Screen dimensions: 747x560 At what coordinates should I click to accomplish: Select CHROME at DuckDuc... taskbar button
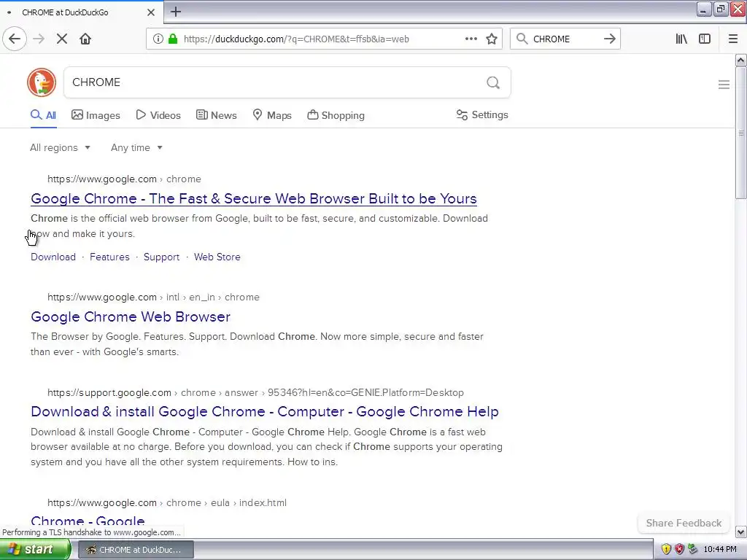coord(135,550)
